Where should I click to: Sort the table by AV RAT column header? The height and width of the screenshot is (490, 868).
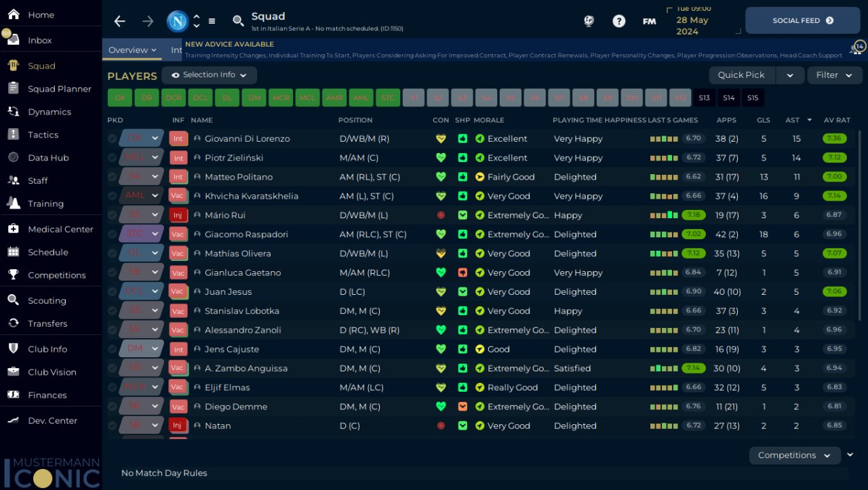[837, 120]
